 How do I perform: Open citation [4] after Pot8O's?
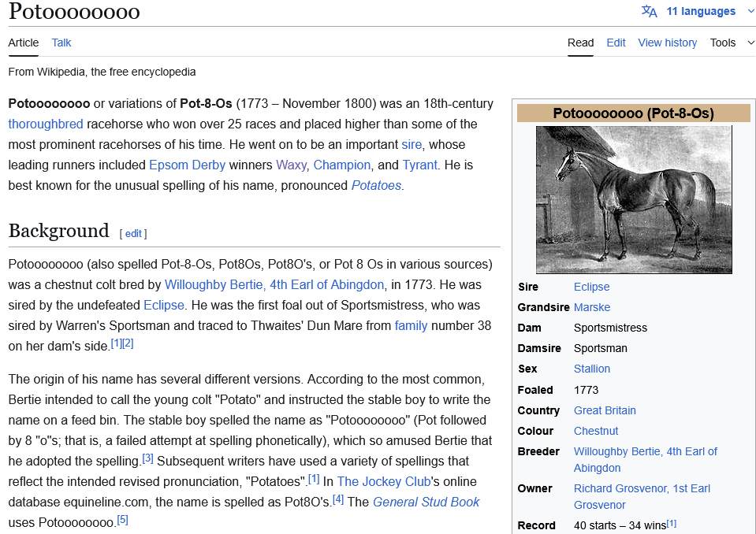[x=338, y=499]
